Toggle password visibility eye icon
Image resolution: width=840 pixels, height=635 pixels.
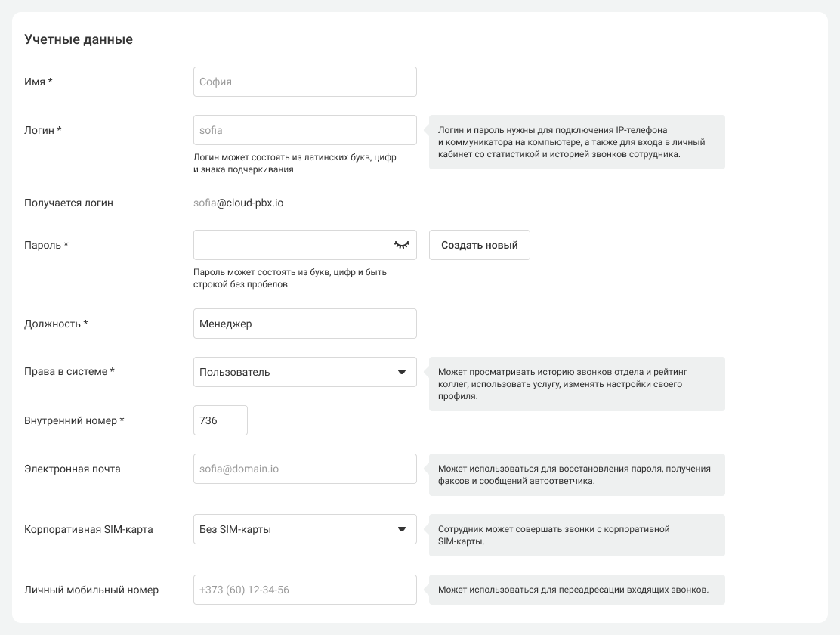pyautogui.click(x=401, y=245)
